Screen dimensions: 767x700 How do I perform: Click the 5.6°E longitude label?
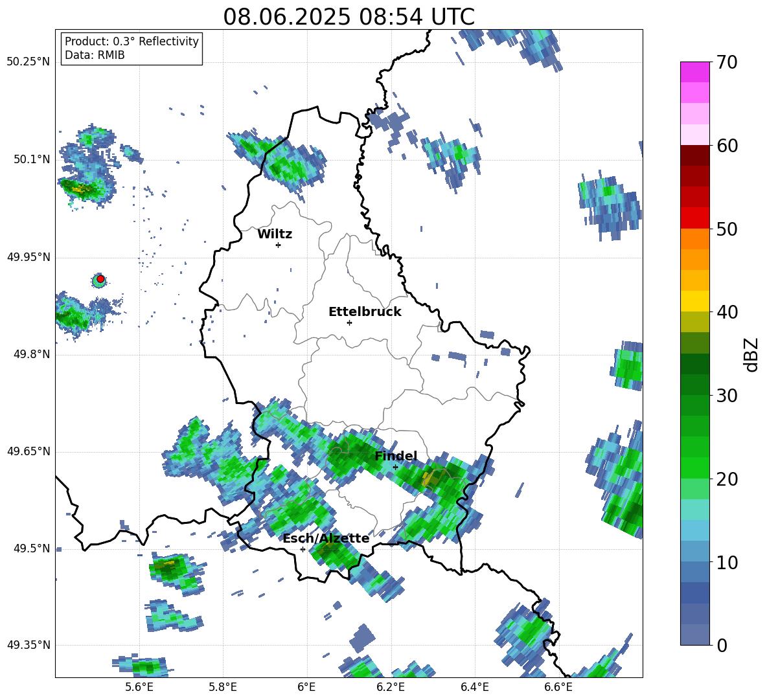139,687
